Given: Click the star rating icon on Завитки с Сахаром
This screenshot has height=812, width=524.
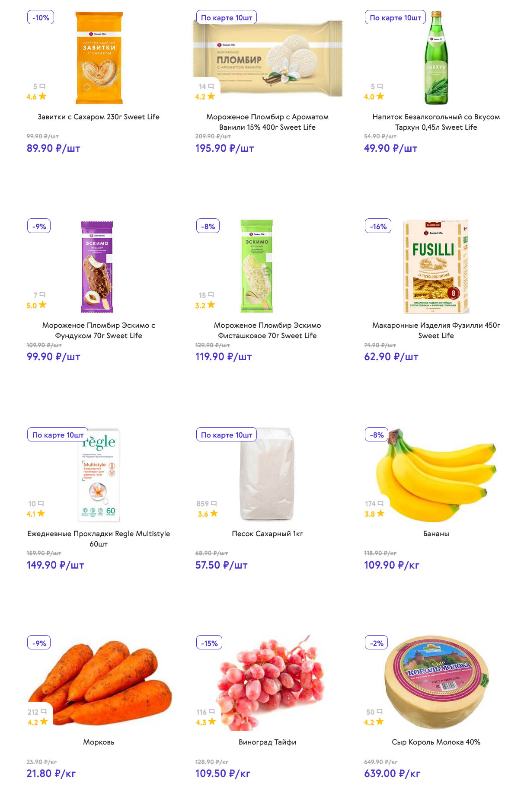Looking at the screenshot, I should [x=42, y=96].
